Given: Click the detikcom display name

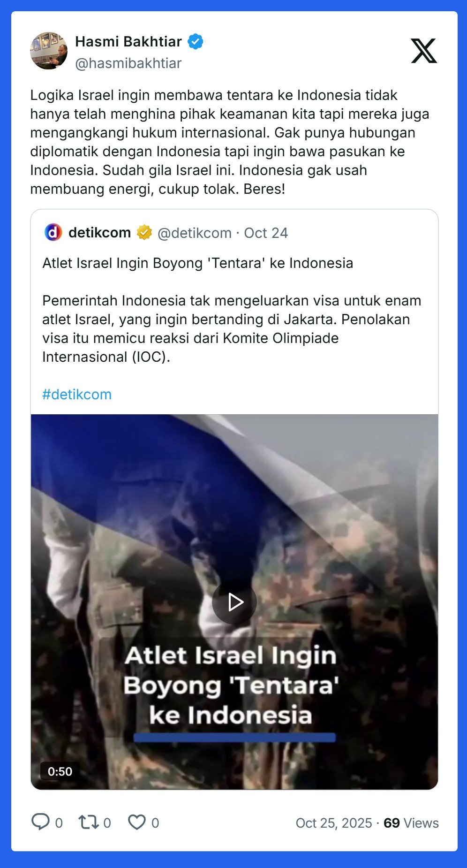Looking at the screenshot, I should tap(99, 232).
